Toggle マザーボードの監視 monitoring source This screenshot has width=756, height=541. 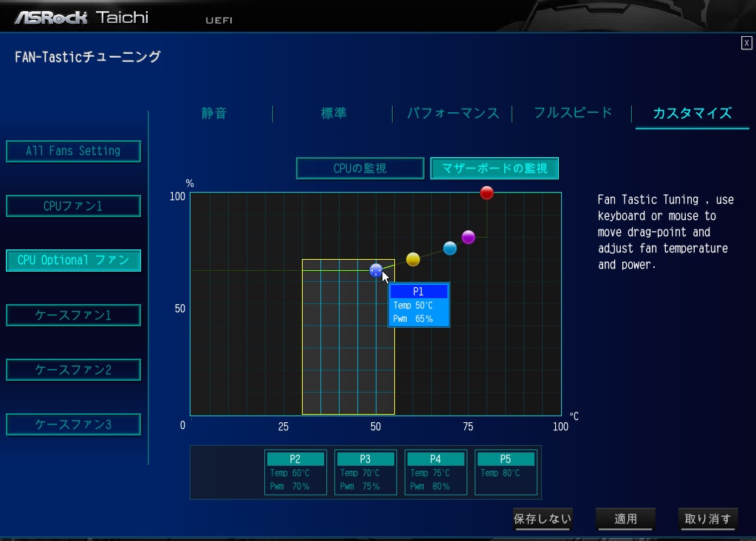494,168
